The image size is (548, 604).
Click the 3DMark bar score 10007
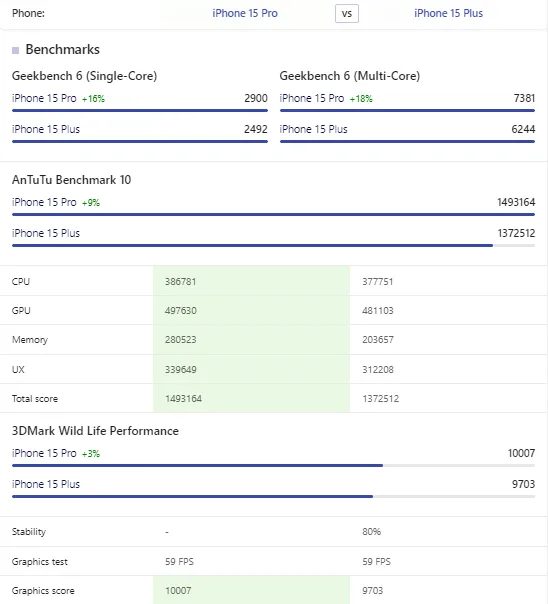pyautogui.click(x=521, y=453)
